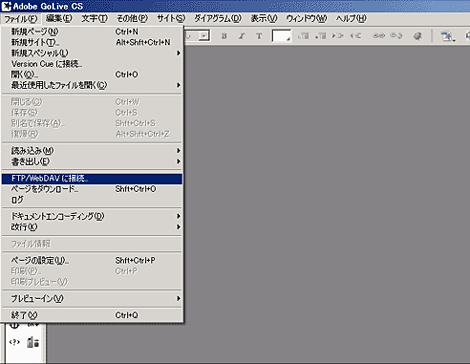Expand the 読み込み import submenu

tap(92, 151)
